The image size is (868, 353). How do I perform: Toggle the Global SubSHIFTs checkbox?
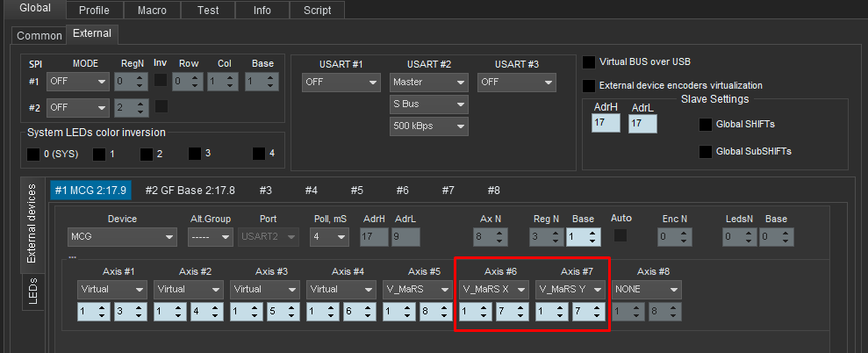pos(705,151)
